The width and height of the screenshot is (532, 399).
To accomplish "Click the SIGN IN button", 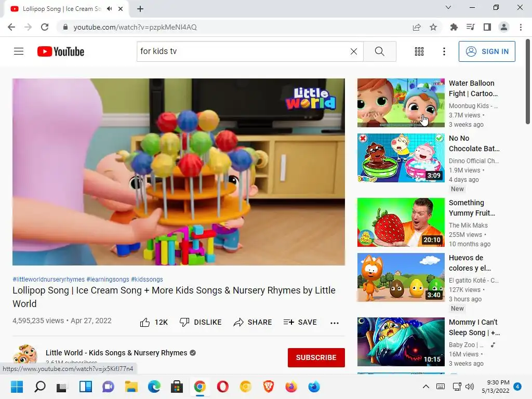I will [487, 51].
